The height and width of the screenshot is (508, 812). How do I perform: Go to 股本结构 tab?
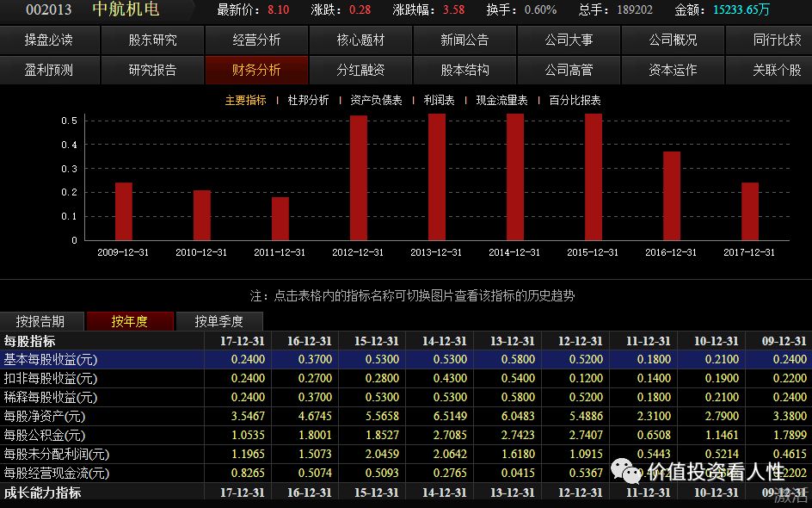click(x=465, y=70)
